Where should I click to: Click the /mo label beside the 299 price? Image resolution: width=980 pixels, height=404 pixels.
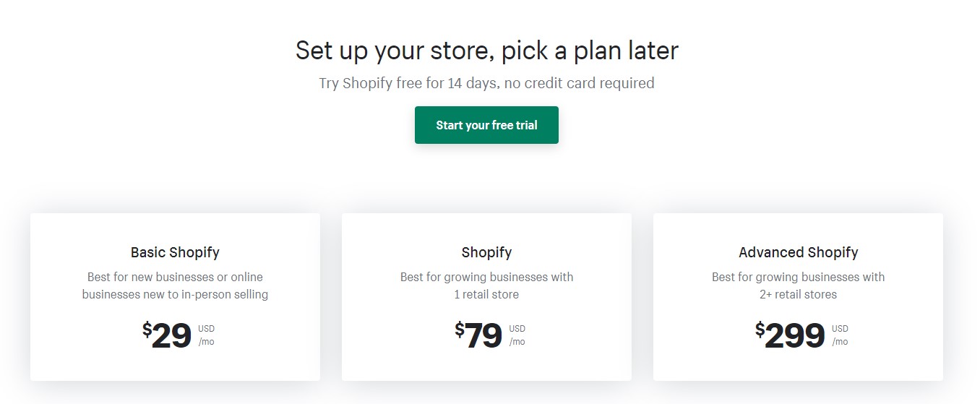(x=840, y=342)
